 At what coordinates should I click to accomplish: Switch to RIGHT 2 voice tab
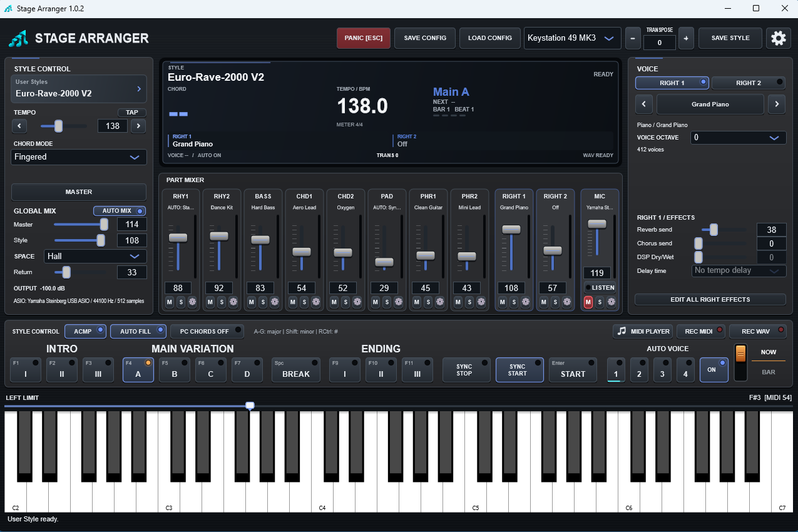(749, 83)
